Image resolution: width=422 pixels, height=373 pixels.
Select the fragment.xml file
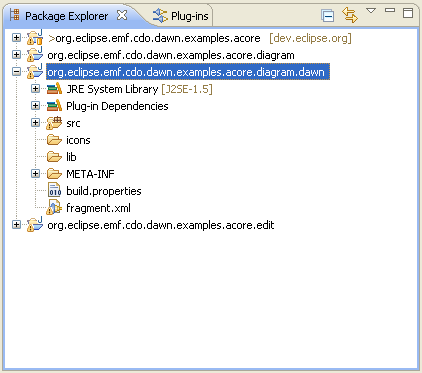pyautogui.click(x=98, y=209)
